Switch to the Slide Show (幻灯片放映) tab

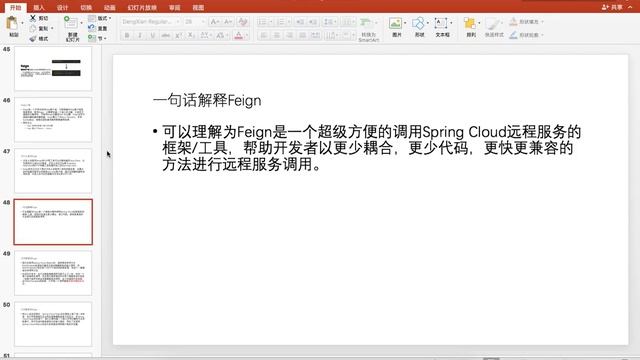(x=142, y=7)
